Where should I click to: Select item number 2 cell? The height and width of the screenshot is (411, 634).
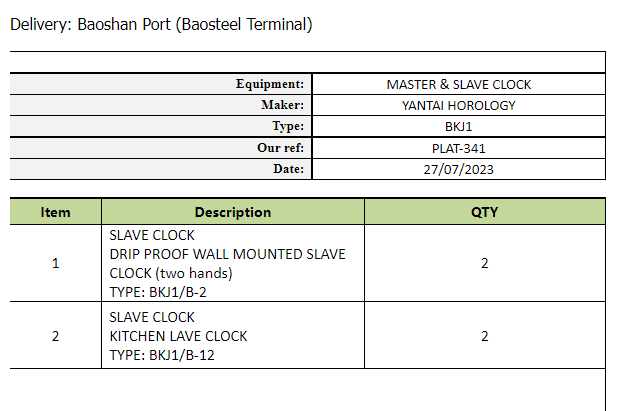pyautogui.click(x=55, y=336)
